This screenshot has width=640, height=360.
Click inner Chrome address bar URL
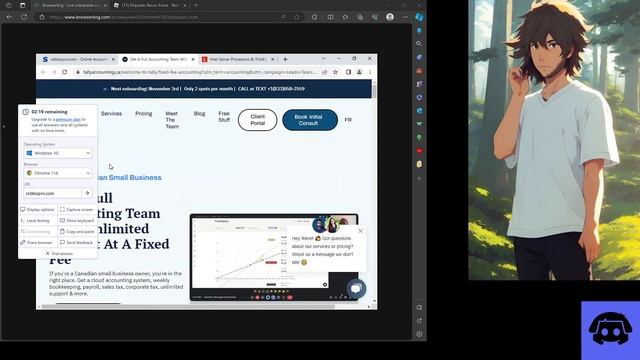199,72
